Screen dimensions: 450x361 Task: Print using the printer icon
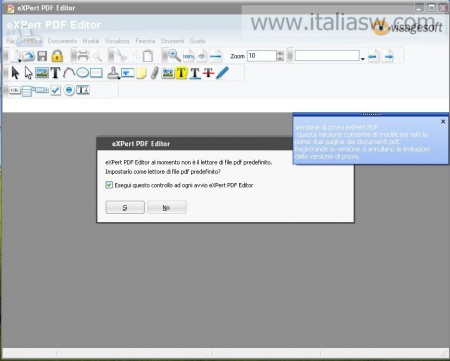tap(83, 56)
